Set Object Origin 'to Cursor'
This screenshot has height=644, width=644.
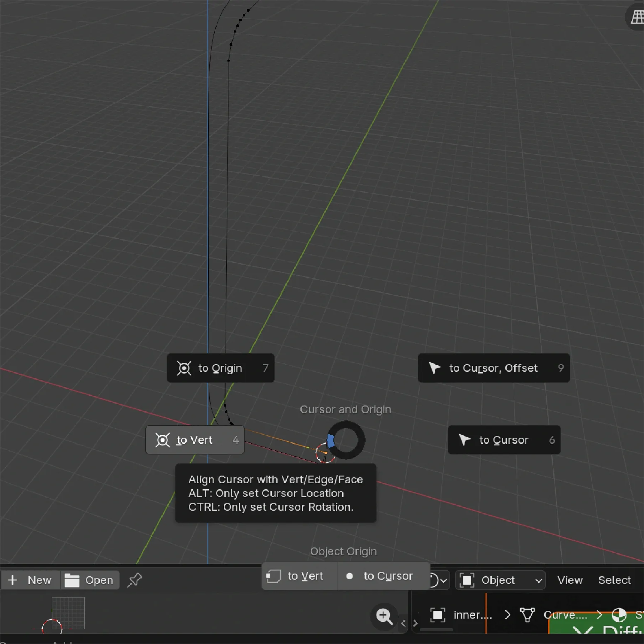[x=384, y=576]
